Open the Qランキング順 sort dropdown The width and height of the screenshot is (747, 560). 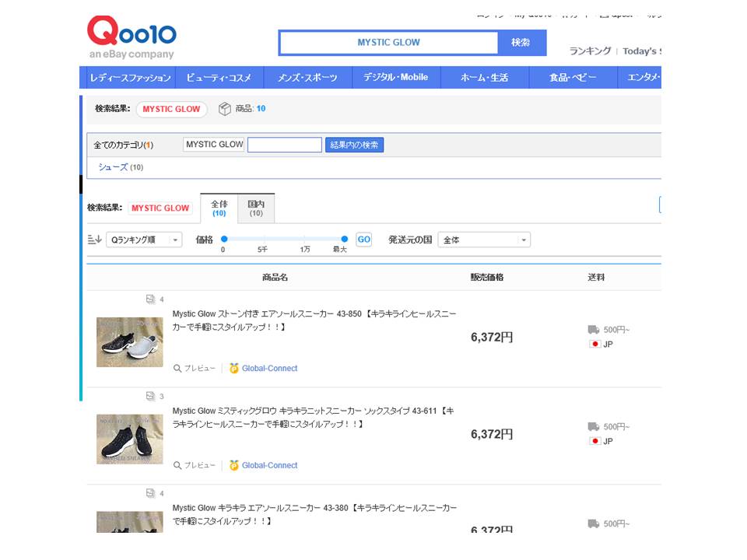click(144, 240)
